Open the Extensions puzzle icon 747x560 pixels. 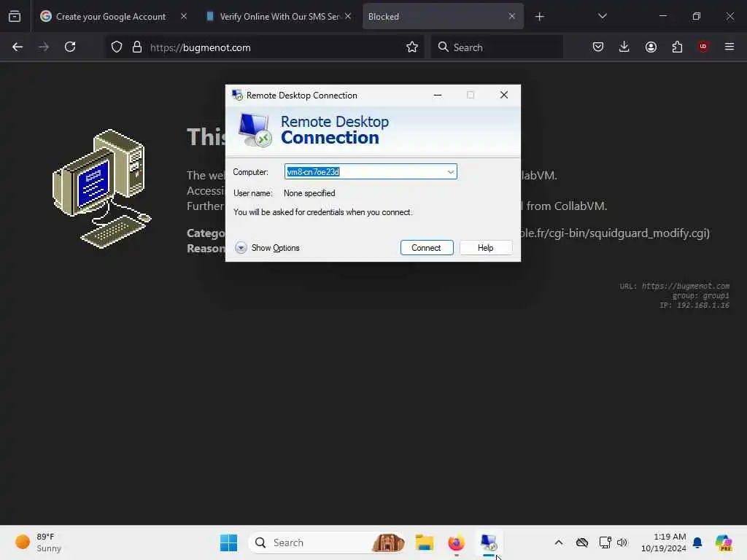[x=677, y=47]
